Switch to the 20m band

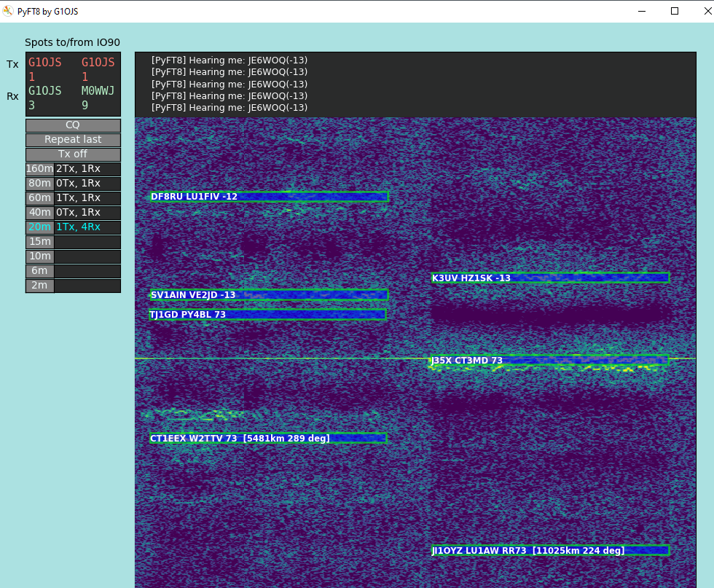click(39, 227)
